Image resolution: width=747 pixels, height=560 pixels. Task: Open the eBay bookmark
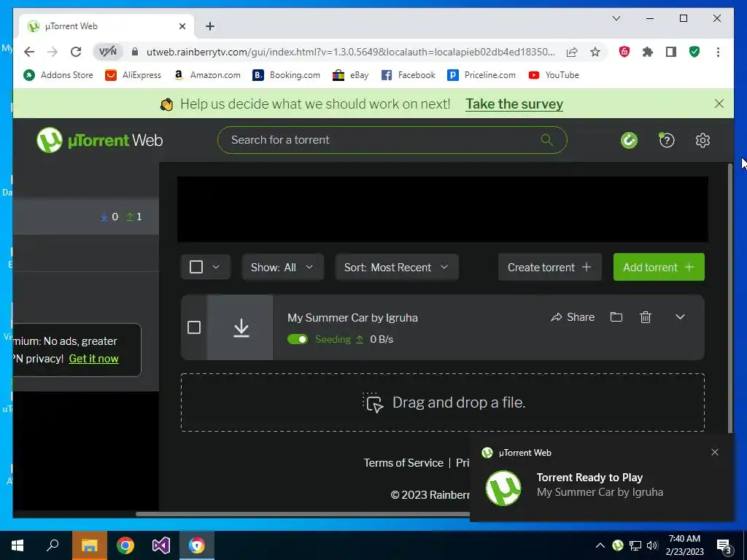(351, 75)
